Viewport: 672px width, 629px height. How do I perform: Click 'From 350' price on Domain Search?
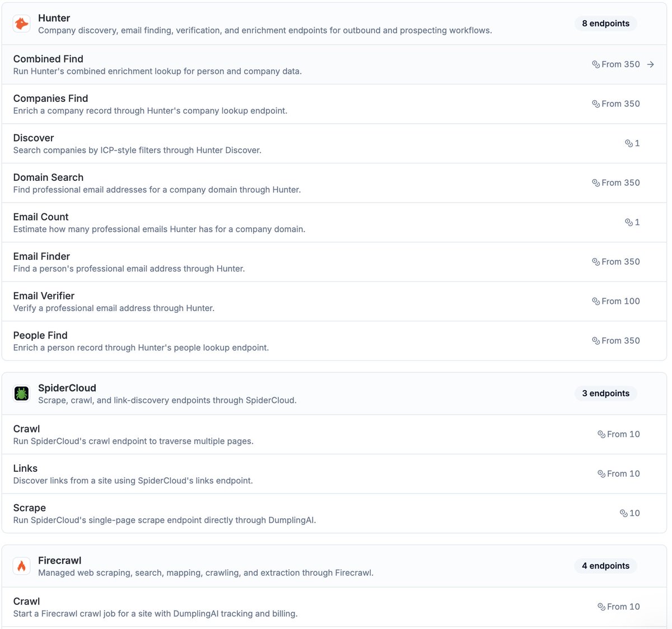620,182
